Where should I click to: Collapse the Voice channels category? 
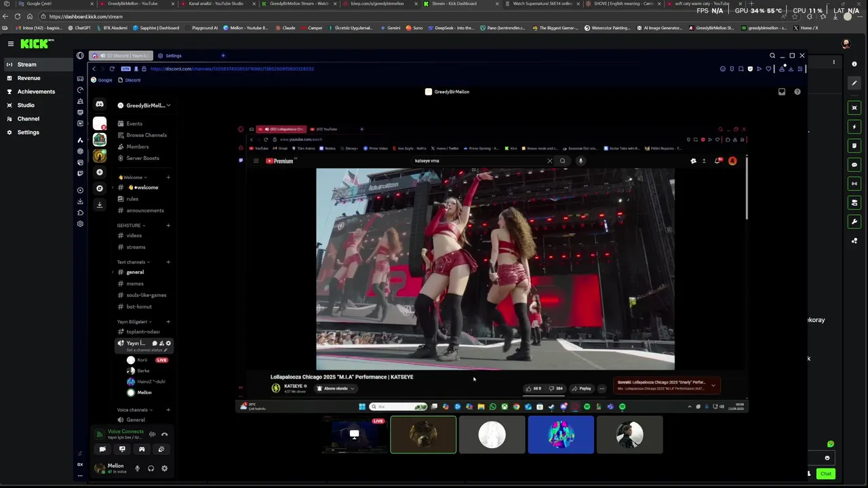(x=135, y=409)
